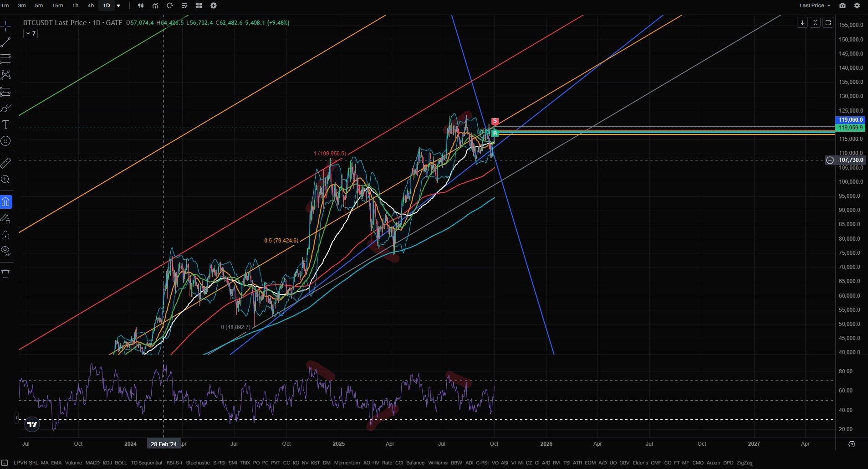Lock all drawing tools
The height and width of the screenshot is (469, 868).
click(5, 235)
